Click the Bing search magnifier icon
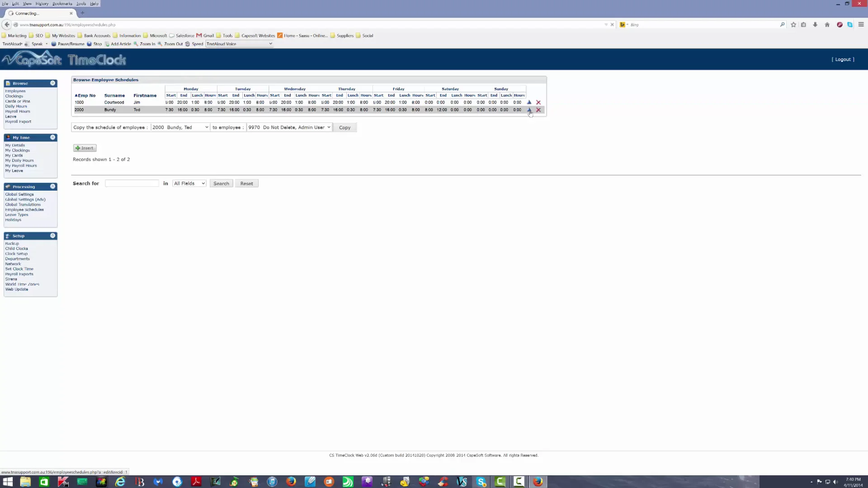868x488 pixels. (x=782, y=25)
